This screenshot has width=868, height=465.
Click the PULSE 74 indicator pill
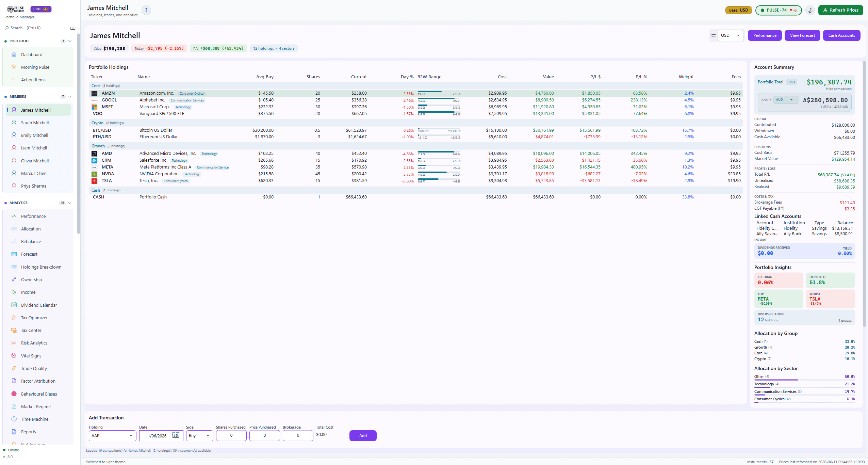pos(779,10)
